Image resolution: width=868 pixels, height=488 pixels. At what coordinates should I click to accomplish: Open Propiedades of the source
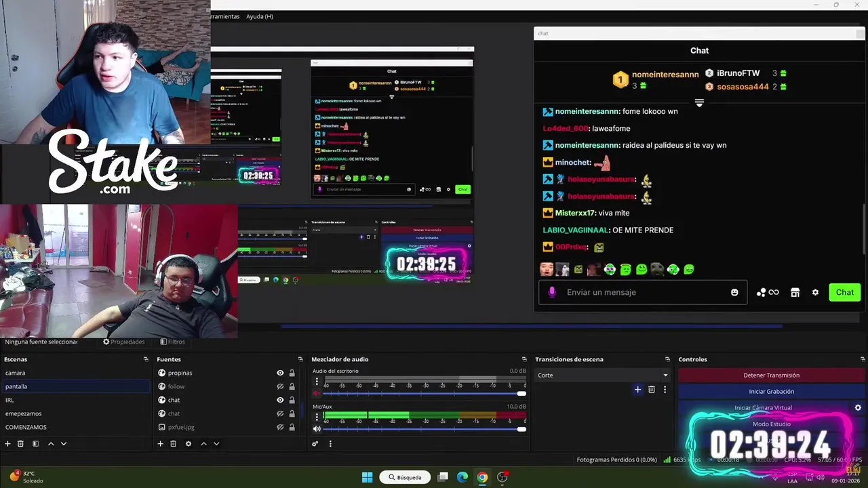coord(123,342)
